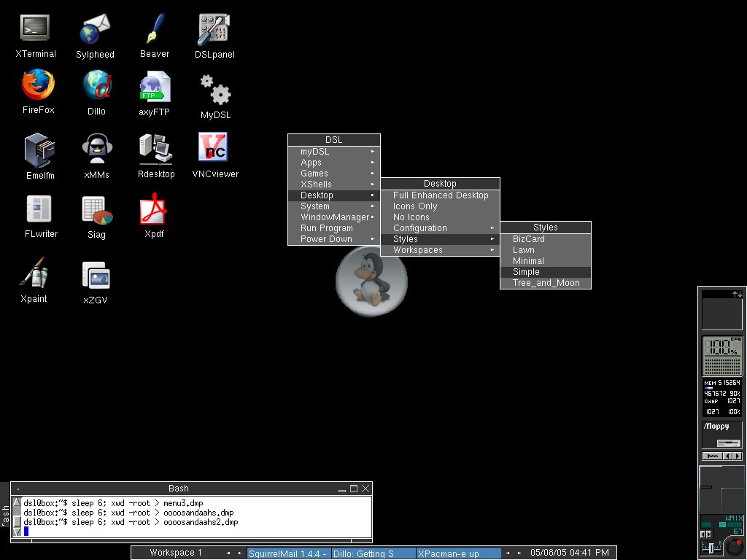
Task: Apply the Tree_and_Moon style
Action: click(546, 283)
